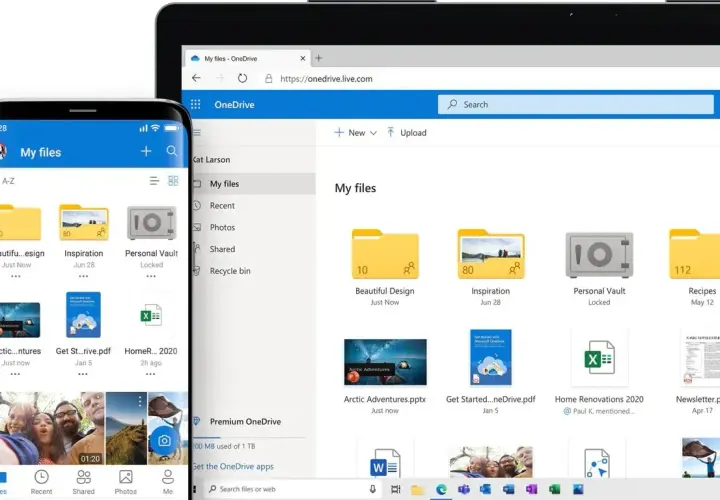Click the storage used of 1 TB text
720x500 pixels.
click(224, 446)
